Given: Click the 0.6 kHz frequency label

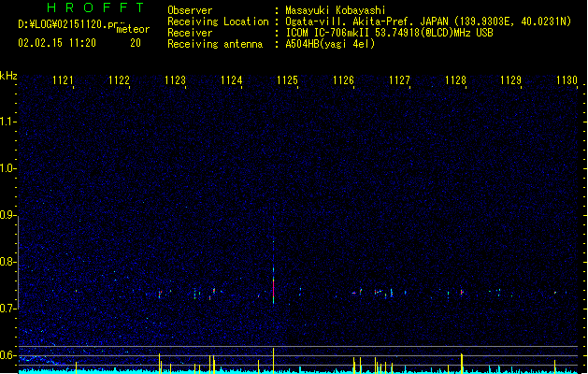Looking at the screenshot, I should (8, 355).
